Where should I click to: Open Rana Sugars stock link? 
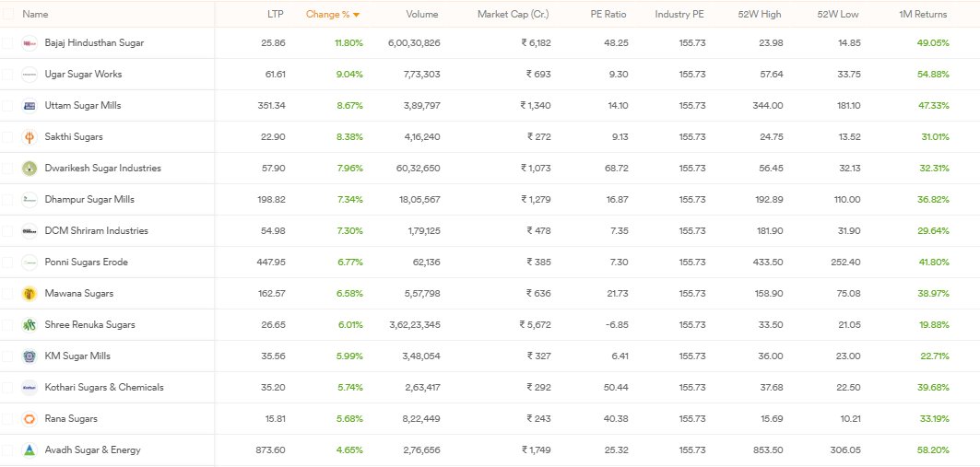pos(71,419)
